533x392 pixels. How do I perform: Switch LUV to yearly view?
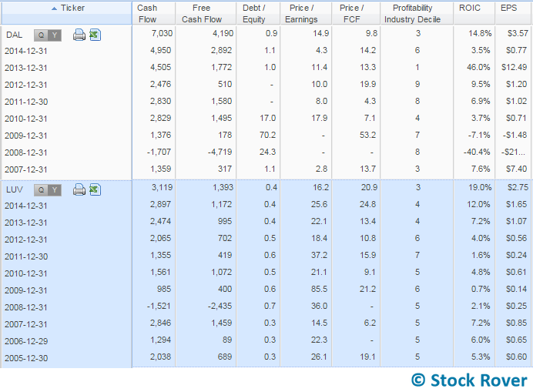coord(55,189)
